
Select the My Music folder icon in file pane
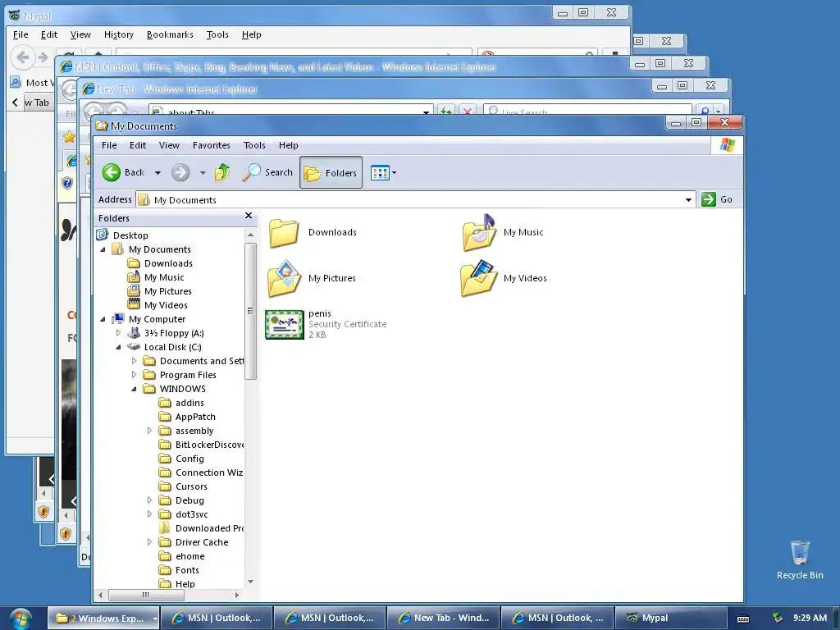coord(479,232)
